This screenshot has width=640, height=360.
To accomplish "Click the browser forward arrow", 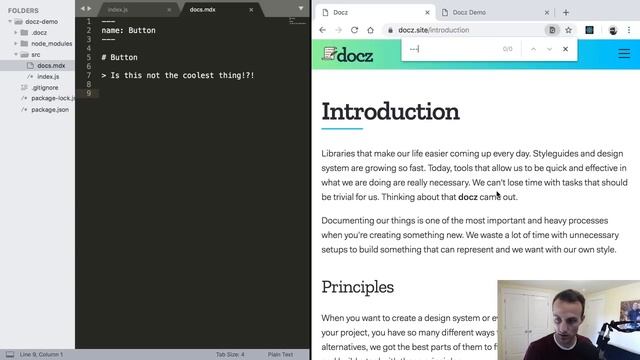I will click(338, 30).
